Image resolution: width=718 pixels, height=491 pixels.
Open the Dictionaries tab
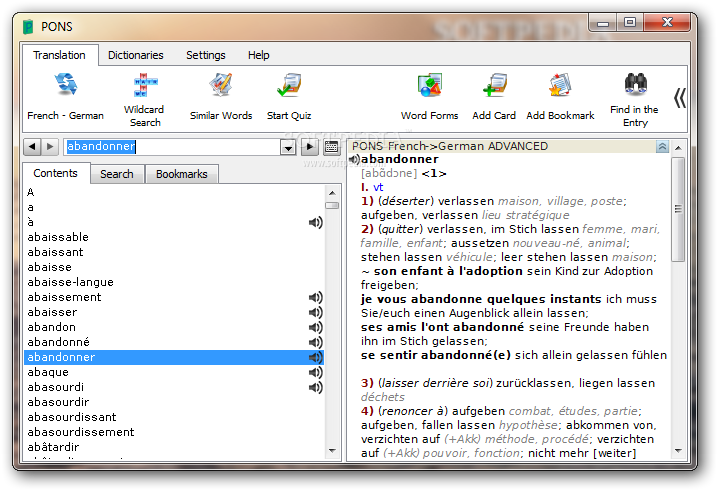[x=136, y=55]
